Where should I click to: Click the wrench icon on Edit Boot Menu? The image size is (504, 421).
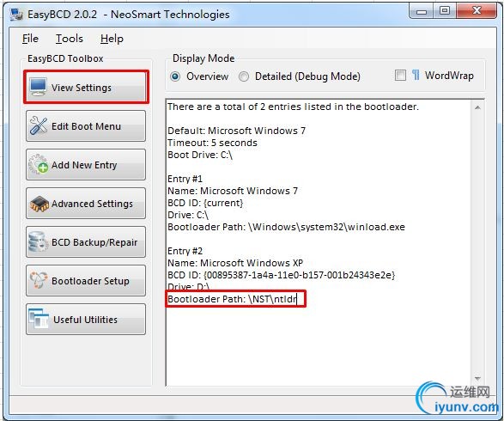(x=39, y=125)
